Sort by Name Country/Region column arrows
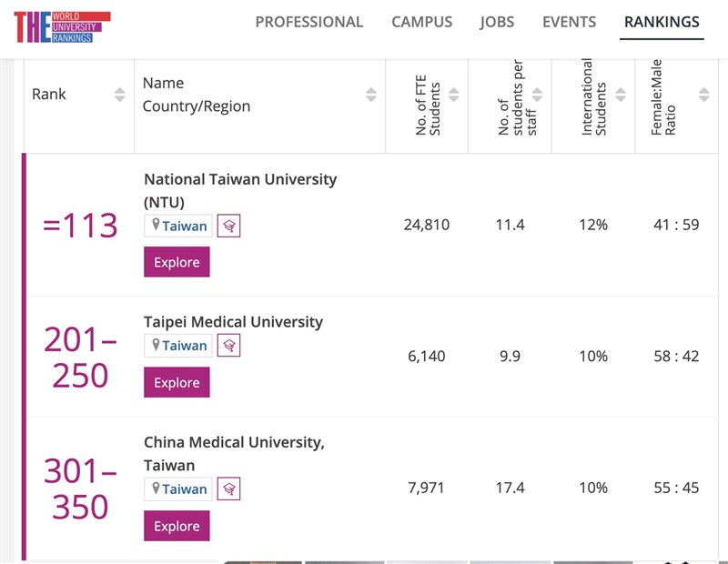The width and height of the screenshot is (728, 564). pos(370,95)
